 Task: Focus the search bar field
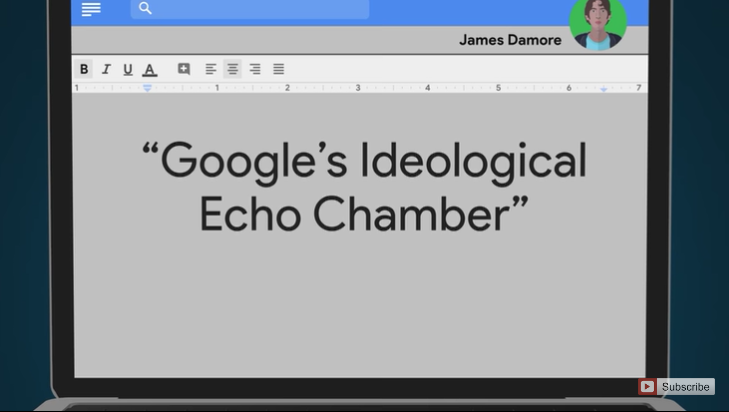(250, 8)
